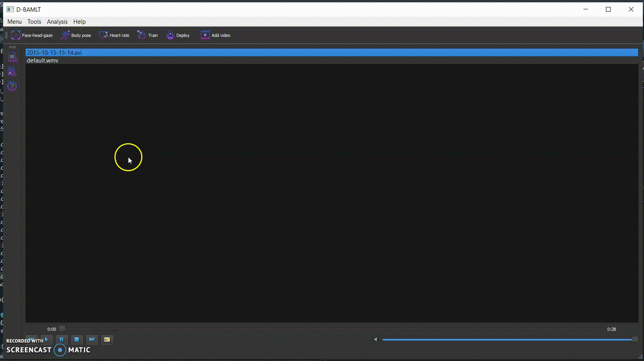The image size is (644, 361).
Task: Click the volume slider handle
Action: 635,340
